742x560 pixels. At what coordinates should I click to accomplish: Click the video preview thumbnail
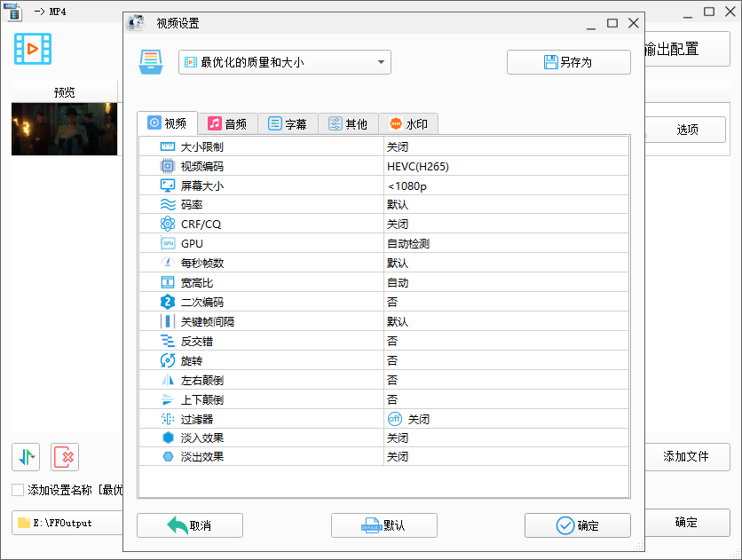pos(64,129)
